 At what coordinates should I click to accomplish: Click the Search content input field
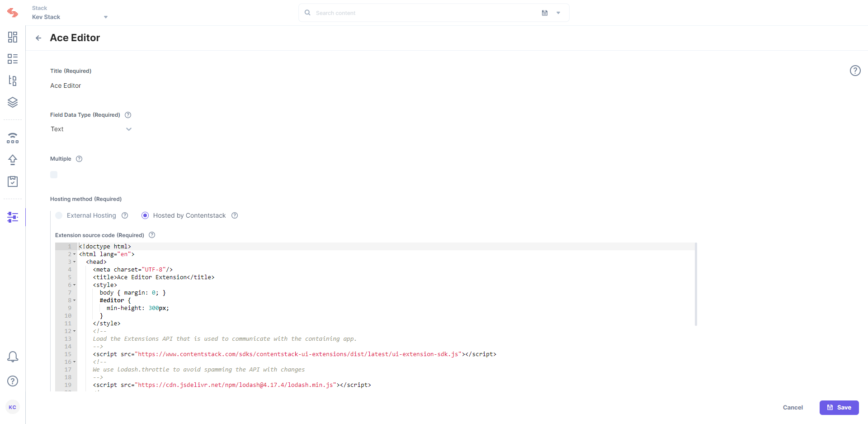click(425, 13)
